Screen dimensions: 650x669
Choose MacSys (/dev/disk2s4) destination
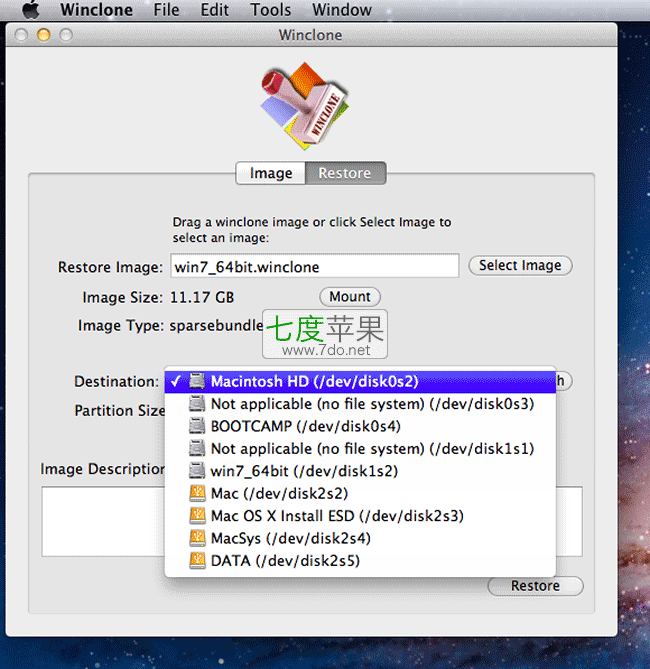[360, 538]
